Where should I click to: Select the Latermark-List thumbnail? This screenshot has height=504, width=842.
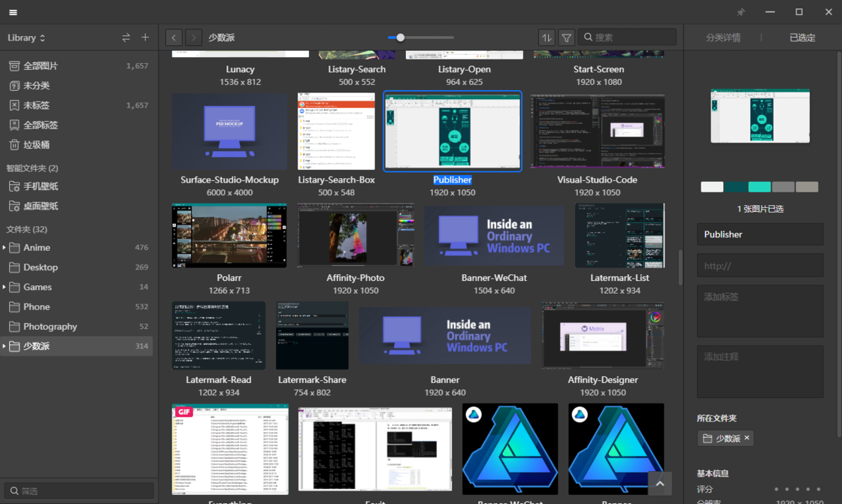pos(619,236)
